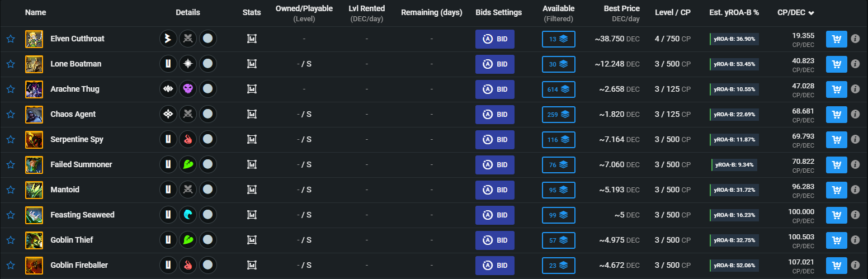
Task: Click earth leaf icon for Failed Summoner
Action: click(188, 165)
